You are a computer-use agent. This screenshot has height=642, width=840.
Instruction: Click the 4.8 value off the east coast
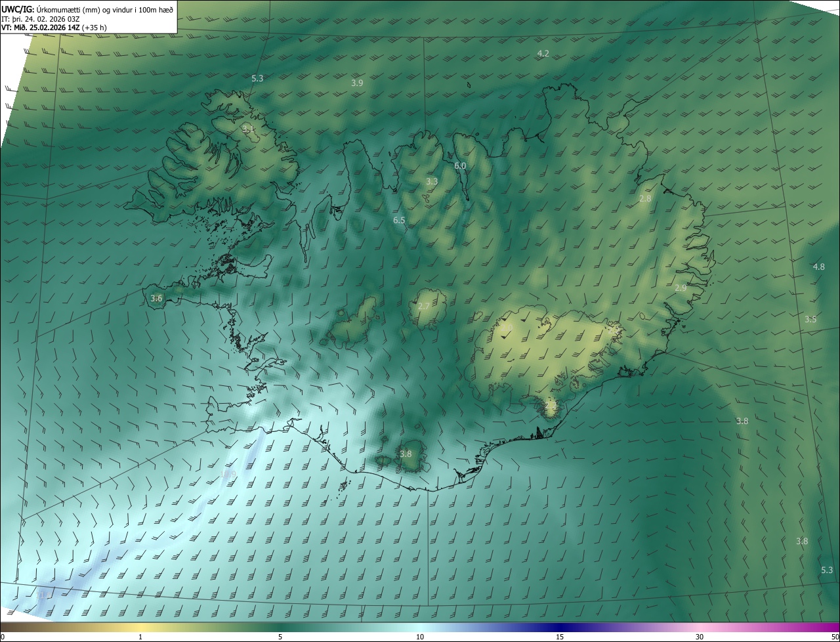coord(818,267)
